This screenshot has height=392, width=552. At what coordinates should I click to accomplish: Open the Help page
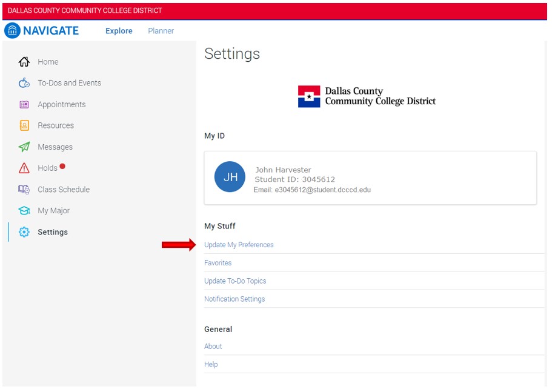[211, 364]
